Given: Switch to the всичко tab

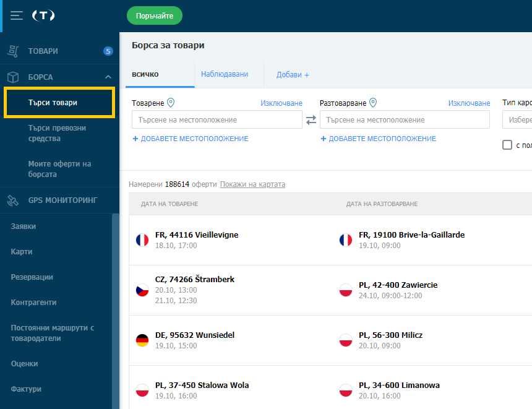Looking at the screenshot, I should click(x=145, y=74).
